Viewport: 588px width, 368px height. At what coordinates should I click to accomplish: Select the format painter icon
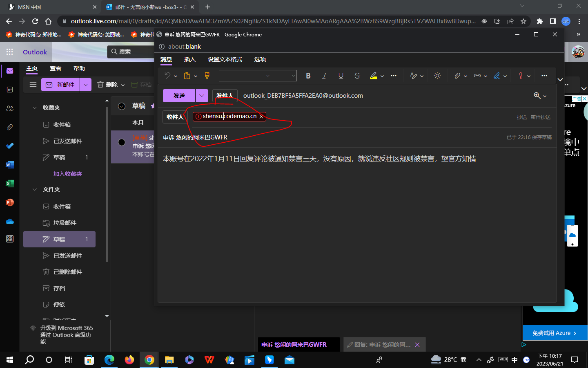point(207,76)
